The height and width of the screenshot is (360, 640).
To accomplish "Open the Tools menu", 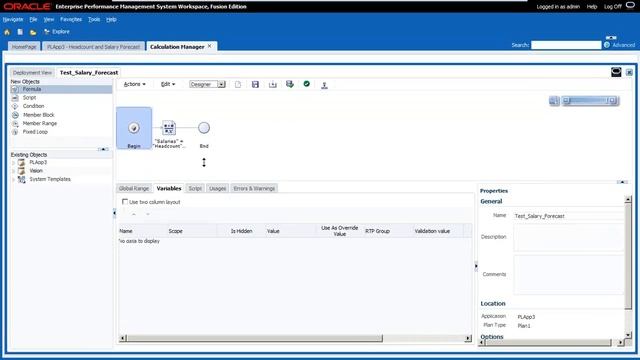I will pos(94,19).
